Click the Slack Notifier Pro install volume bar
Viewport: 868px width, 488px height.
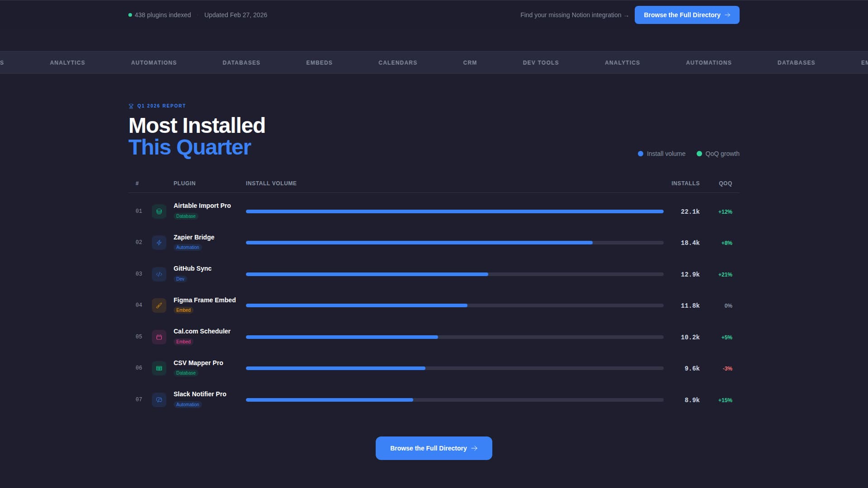455,400
